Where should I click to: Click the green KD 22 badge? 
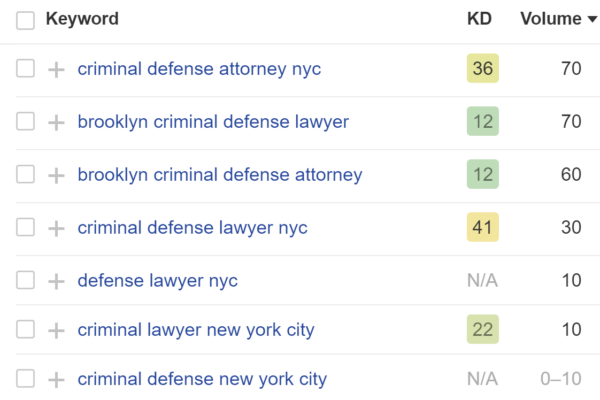tap(482, 330)
